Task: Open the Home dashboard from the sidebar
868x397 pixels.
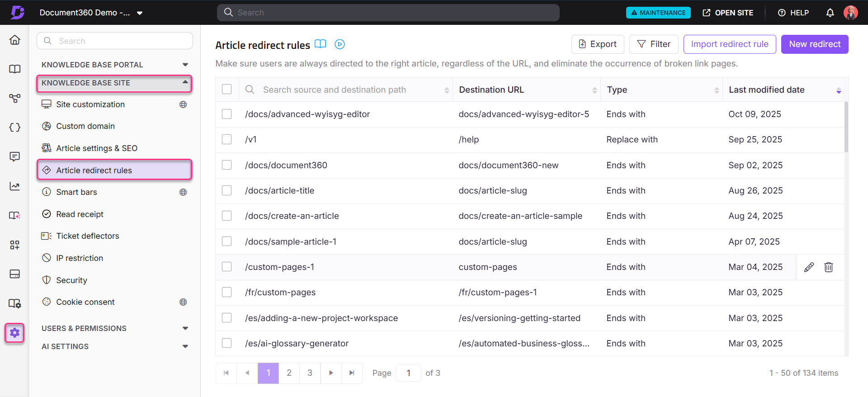Action: (15, 40)
